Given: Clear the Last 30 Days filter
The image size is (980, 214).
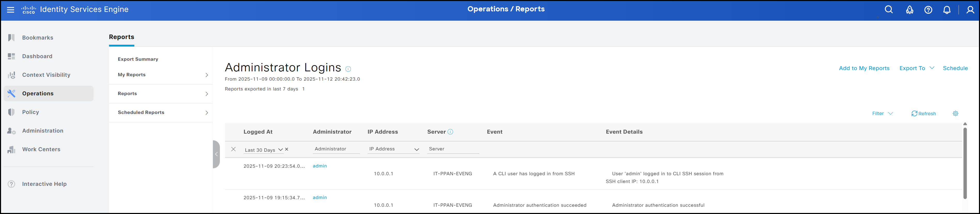Looking at the screenshot, I should [287, 149].
